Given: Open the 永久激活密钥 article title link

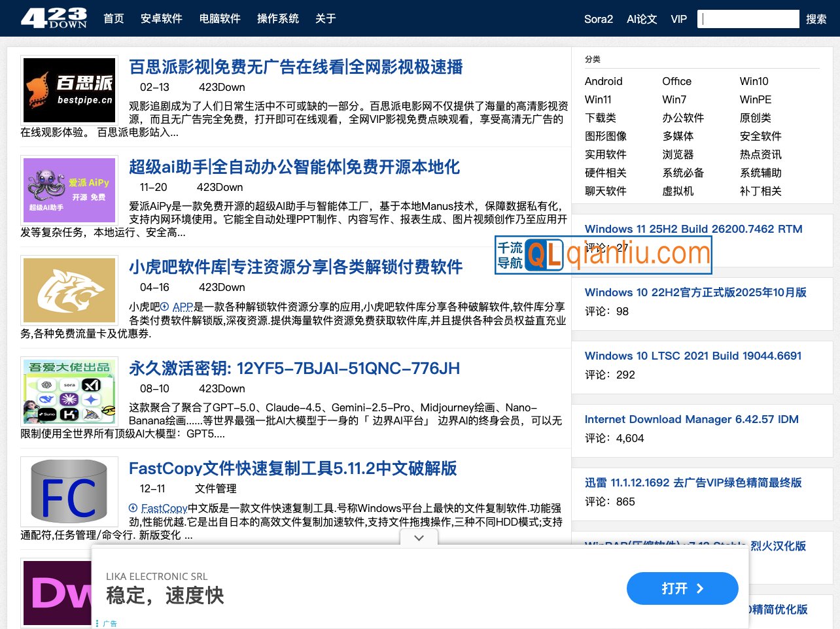Looking at the screenshot, I should (x=294, y=368).
